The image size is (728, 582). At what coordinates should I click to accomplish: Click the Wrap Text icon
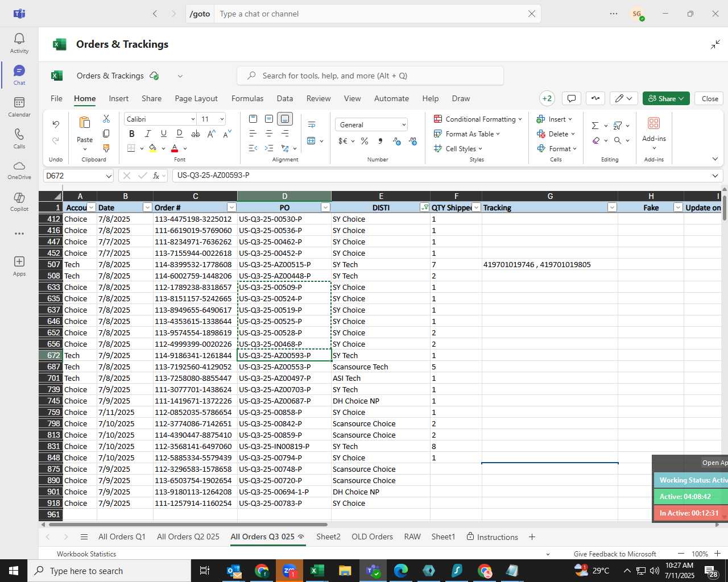pos(312,124)
